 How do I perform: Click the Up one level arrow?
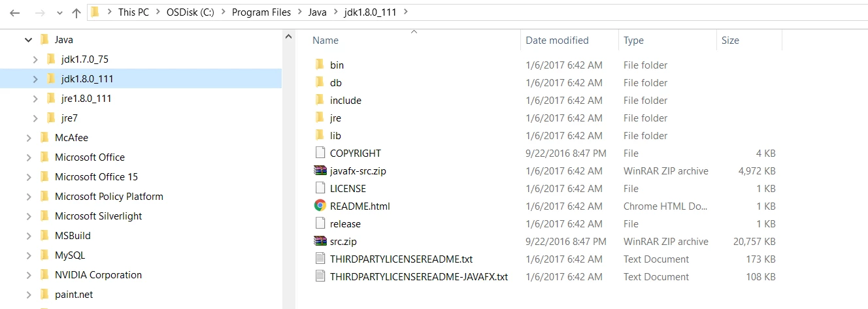(76, 12)
